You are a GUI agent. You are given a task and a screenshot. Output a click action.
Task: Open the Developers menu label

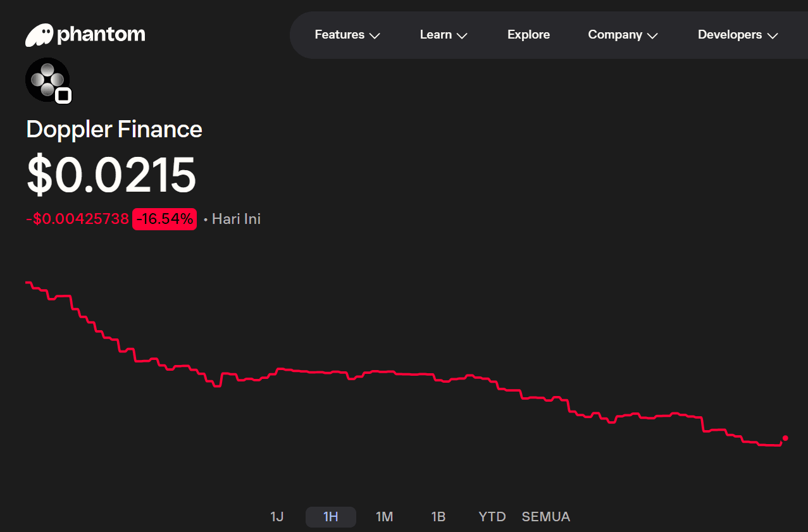730,35
